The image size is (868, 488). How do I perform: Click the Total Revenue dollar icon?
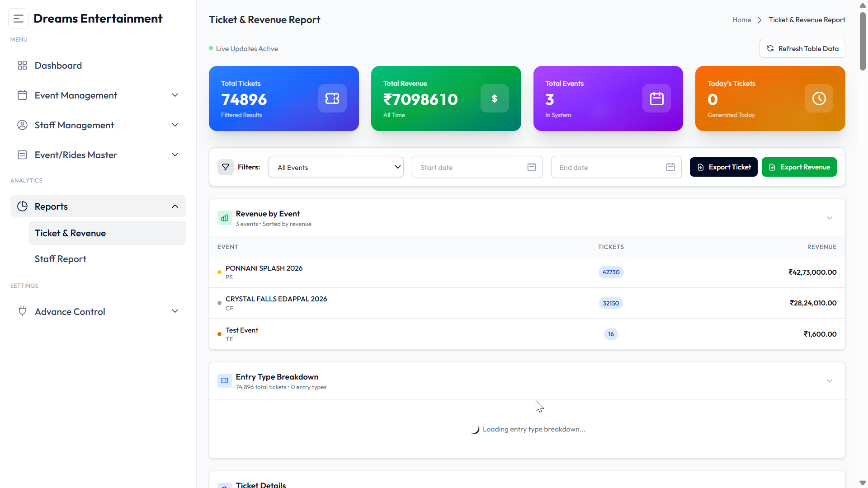(495, 99)
